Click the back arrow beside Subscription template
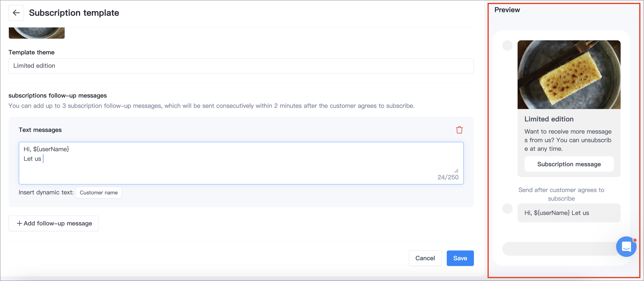The width and height of the screenshot is (644, 281). (x=16, y=12)
